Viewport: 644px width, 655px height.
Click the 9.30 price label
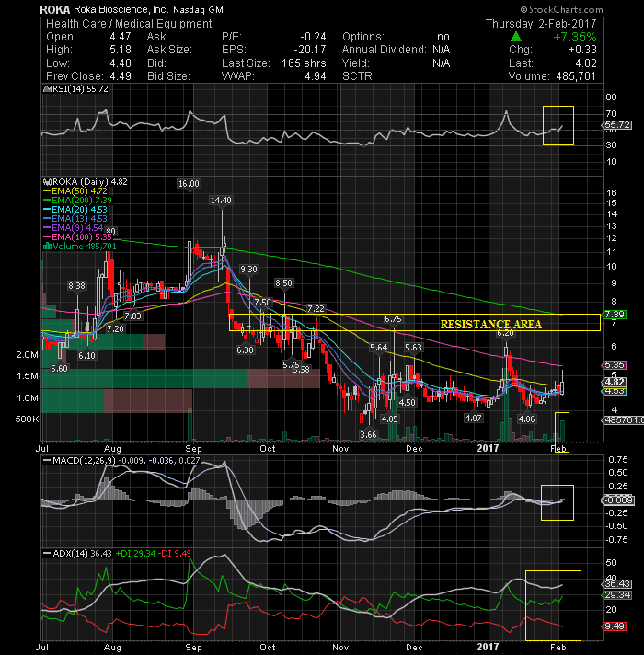(x=248, y=270)
